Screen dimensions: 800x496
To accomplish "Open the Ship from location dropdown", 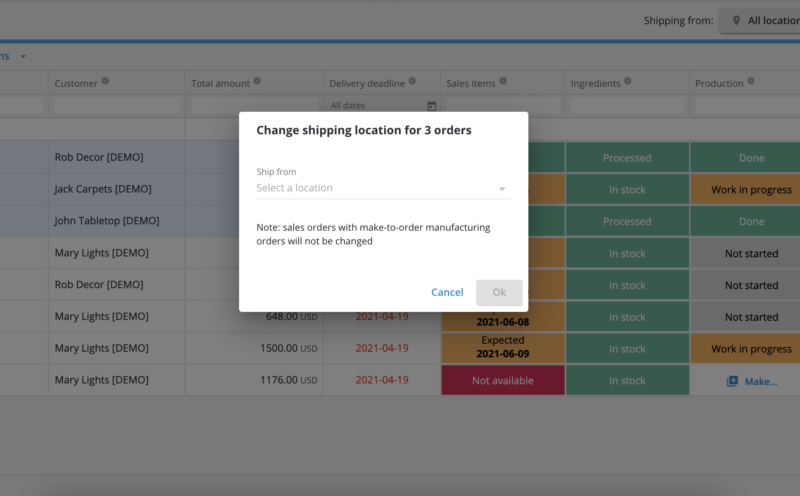I will point(383,188).
